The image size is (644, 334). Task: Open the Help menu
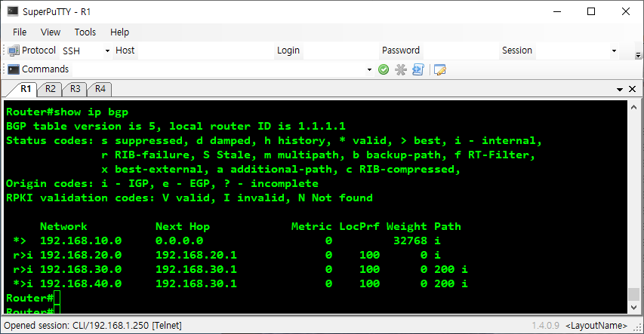(119, 32)
